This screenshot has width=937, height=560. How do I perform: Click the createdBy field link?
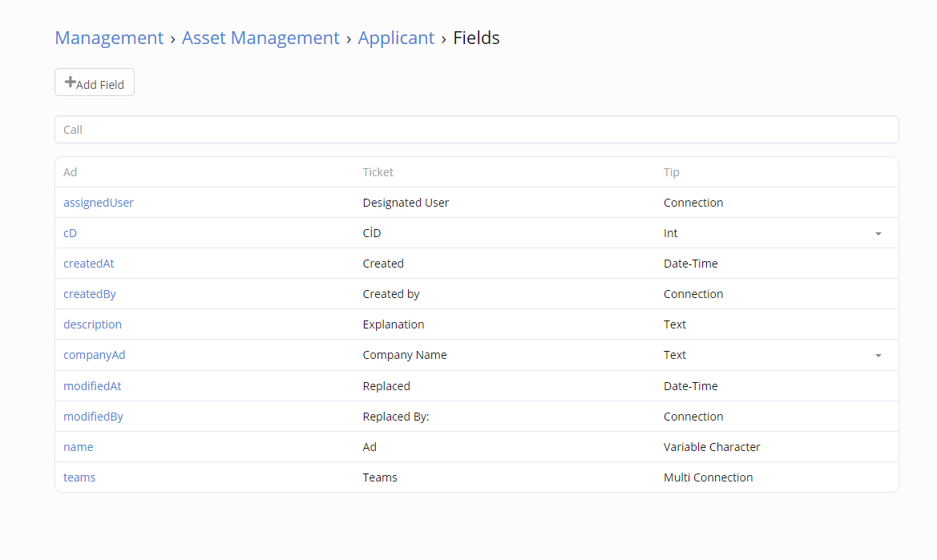coord(90,294)
